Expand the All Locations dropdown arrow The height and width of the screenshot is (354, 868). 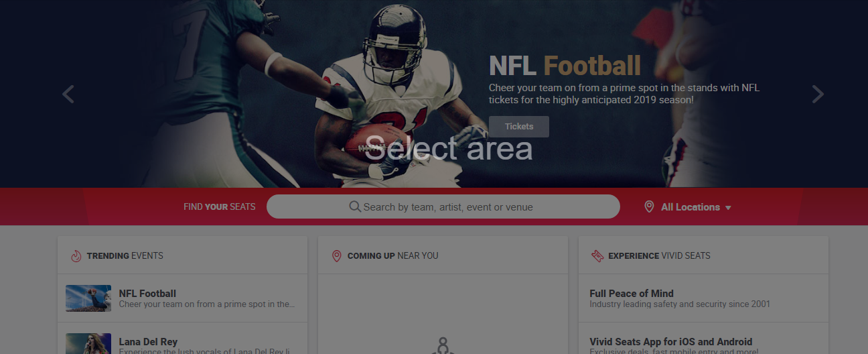(x=728, y=208)
